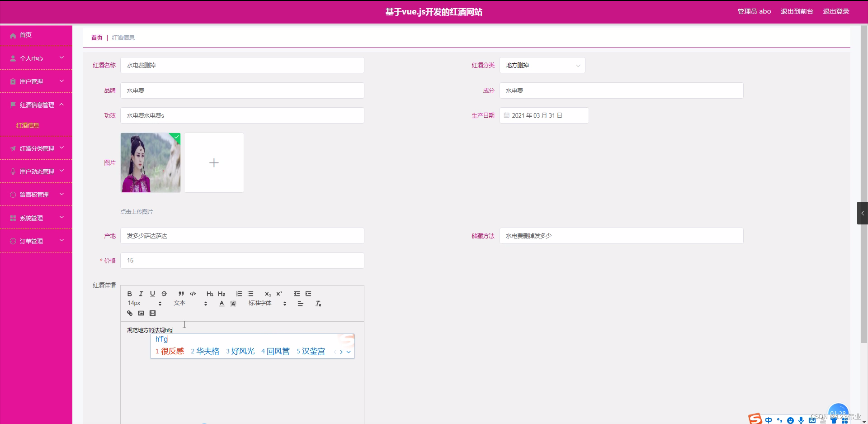Click the 生产日期 date field

point(544,115)
